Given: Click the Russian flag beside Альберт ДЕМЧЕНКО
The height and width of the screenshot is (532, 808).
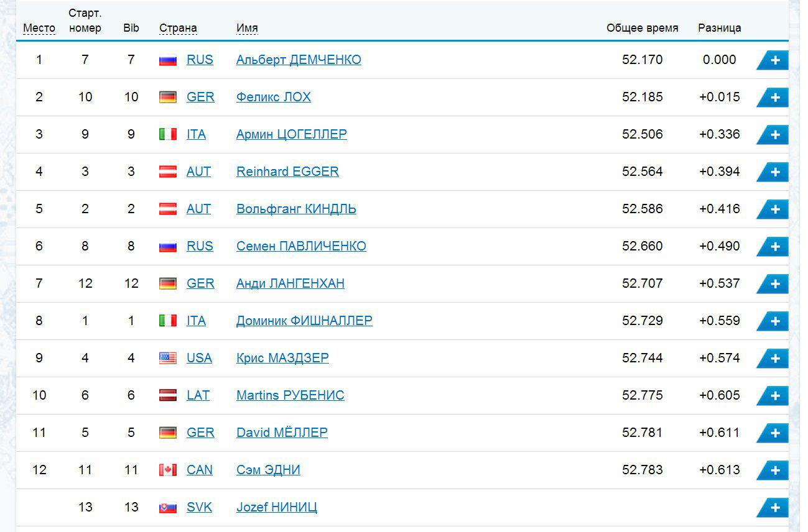Looking at the screenshot, I should point(168,60).
